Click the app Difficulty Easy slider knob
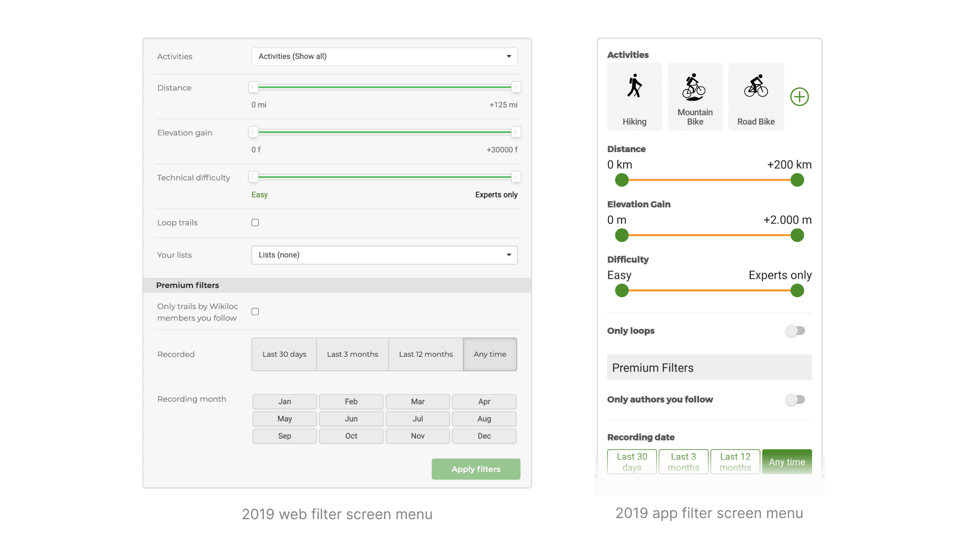The image size is (980, 558). (x=622, y=291)
